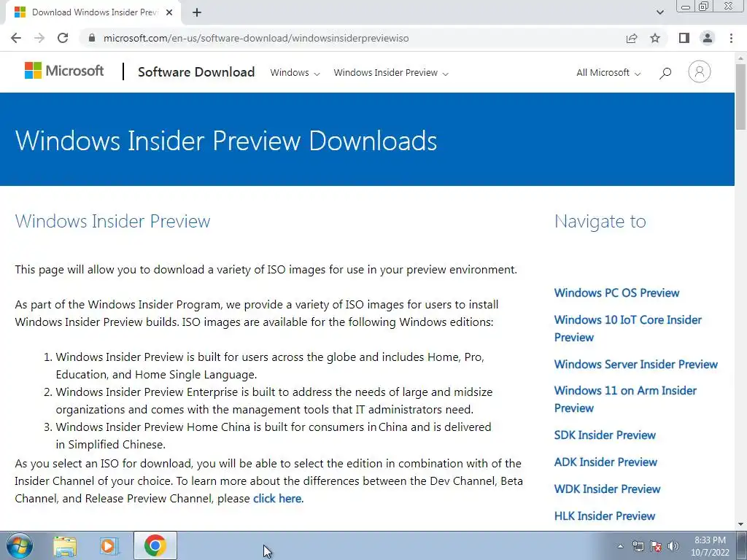Go back with the browser back arrow
Image resolution: width=747 pixels, height=560 pixels.
pos(16,38)
